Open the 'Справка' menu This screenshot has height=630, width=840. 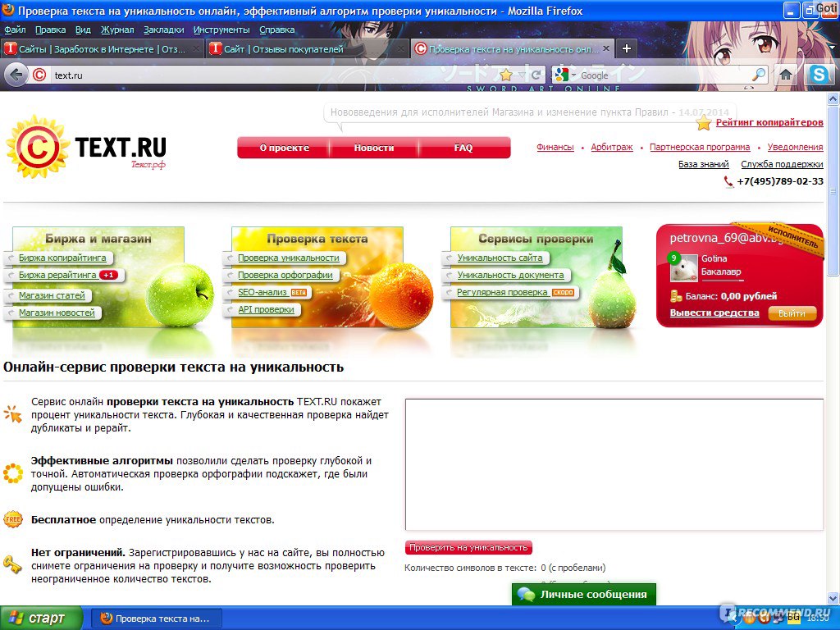click(x=277, y=30)
